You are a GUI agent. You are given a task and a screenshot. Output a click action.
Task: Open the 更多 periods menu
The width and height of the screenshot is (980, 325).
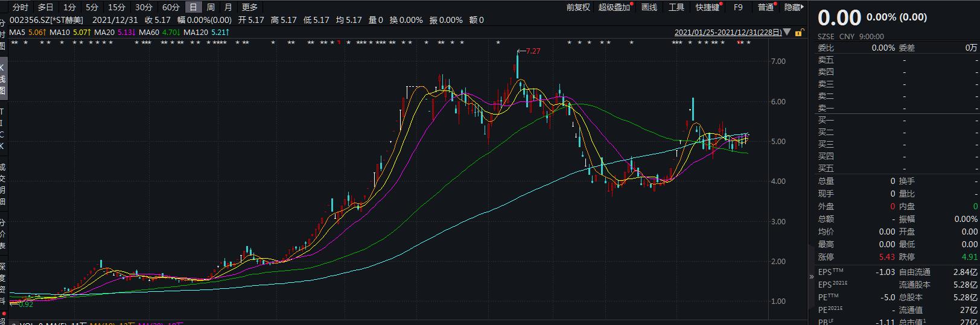click(x=249, y=7)
